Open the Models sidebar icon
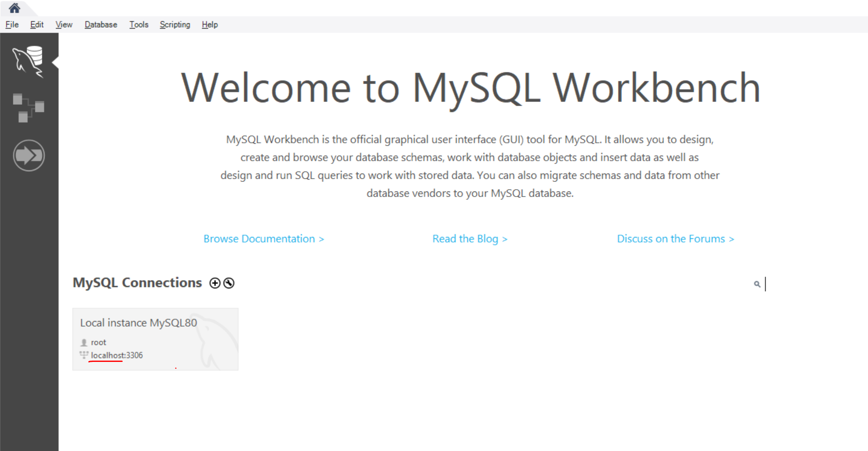This screenshot has height=451, width=868. point(28,108)
